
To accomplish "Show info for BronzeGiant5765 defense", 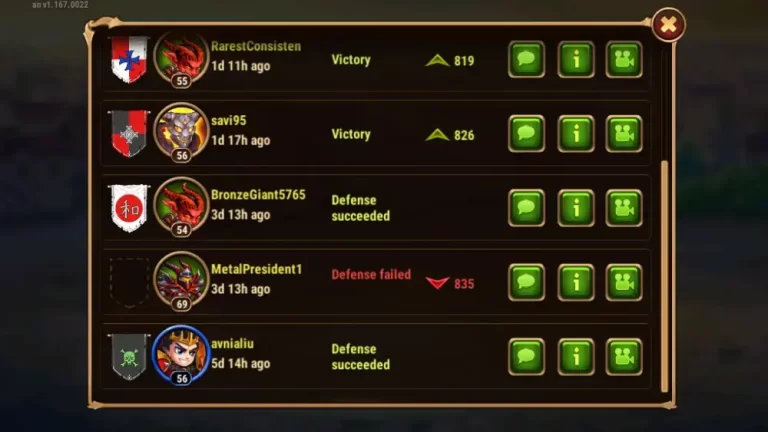I will point(576,208).
